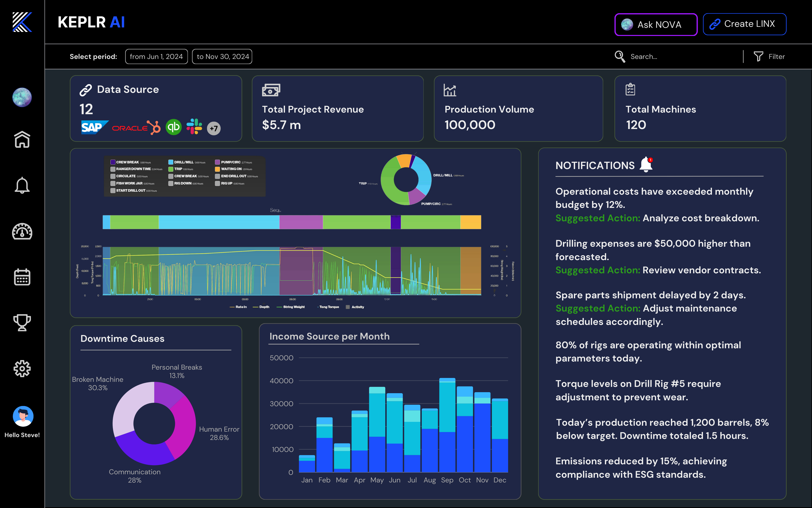812x508 pixels.
Task: Click the orange WAITING ON segment in sequence bar
Action: pos(471,222)
